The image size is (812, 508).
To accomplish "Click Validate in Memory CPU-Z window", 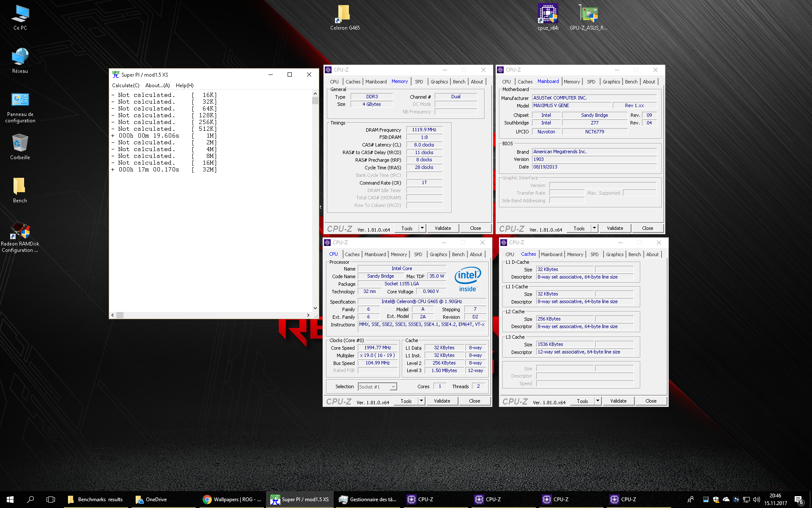I will tap(443, 228).
